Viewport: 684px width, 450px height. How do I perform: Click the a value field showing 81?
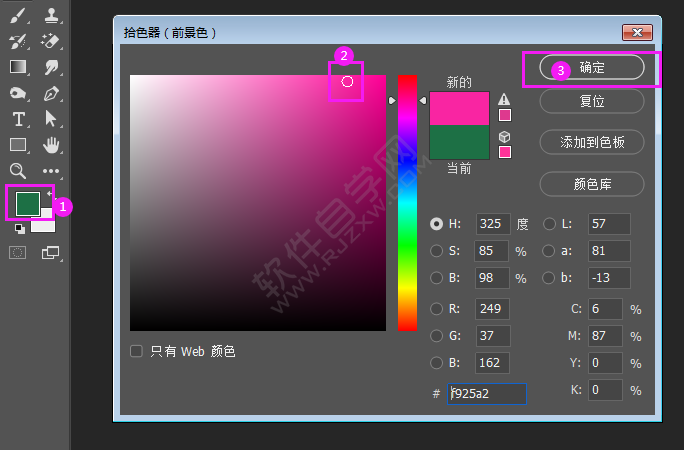pyautogui.click(x=609, y=251)
